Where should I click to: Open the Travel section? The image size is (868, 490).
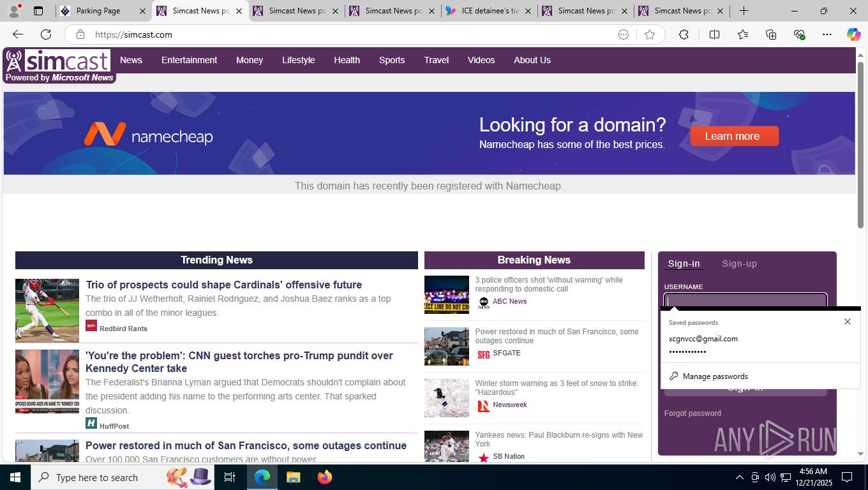(437, 60)
